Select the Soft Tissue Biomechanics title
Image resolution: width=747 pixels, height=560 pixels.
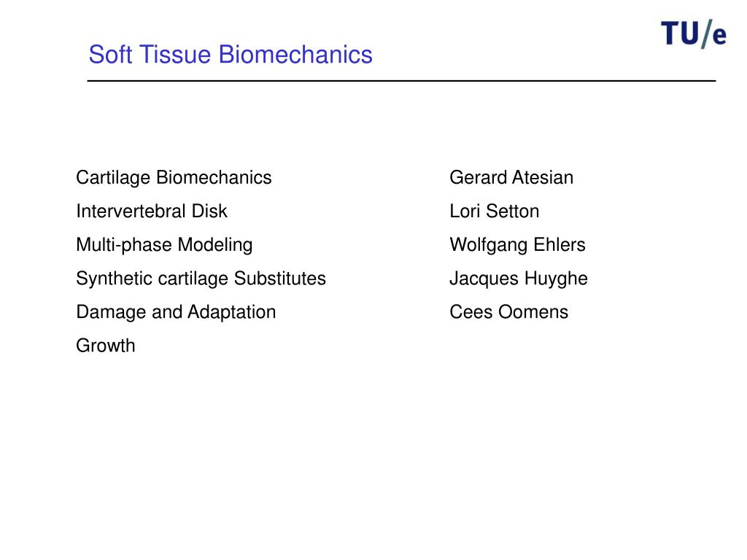(x=231, y=54)
